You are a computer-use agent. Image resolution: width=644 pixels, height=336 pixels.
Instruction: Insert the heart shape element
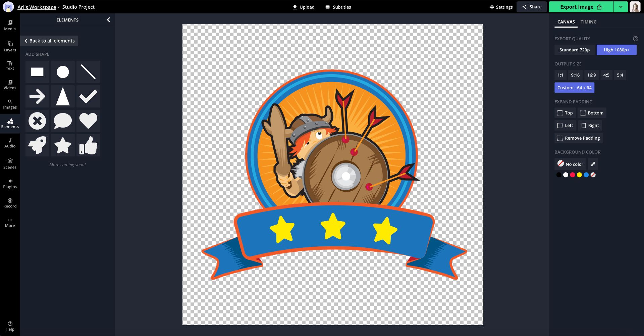pos(88,121)
